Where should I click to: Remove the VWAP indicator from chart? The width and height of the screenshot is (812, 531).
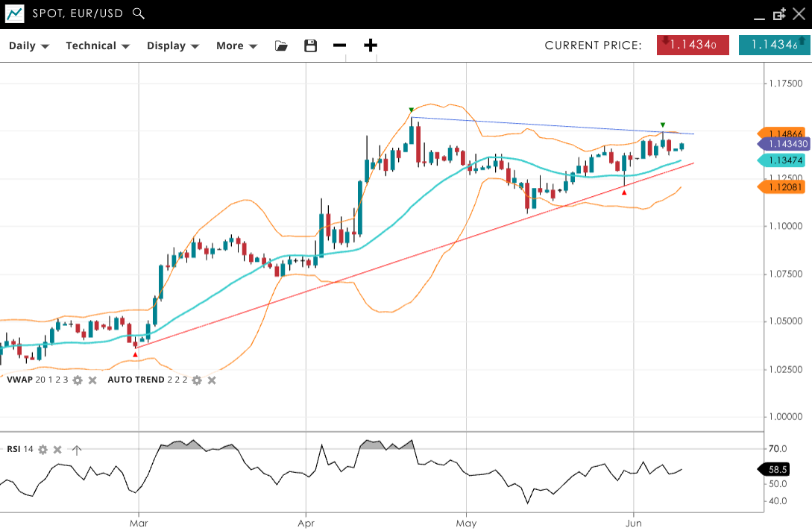(x=92, y=380)
